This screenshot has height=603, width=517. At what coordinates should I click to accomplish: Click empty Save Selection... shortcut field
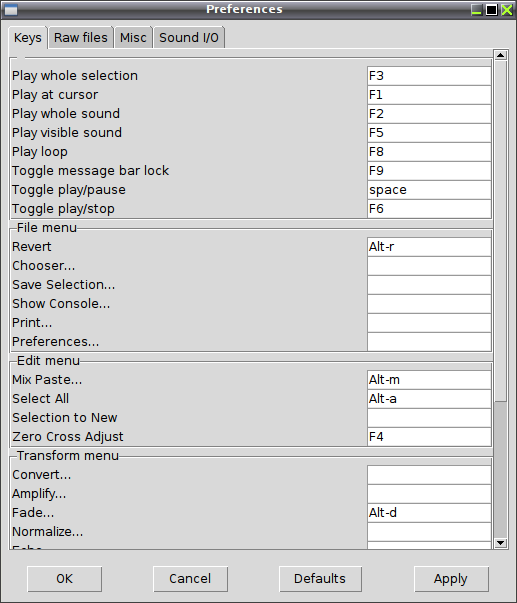pyautogui.click(x=429, y=285)
